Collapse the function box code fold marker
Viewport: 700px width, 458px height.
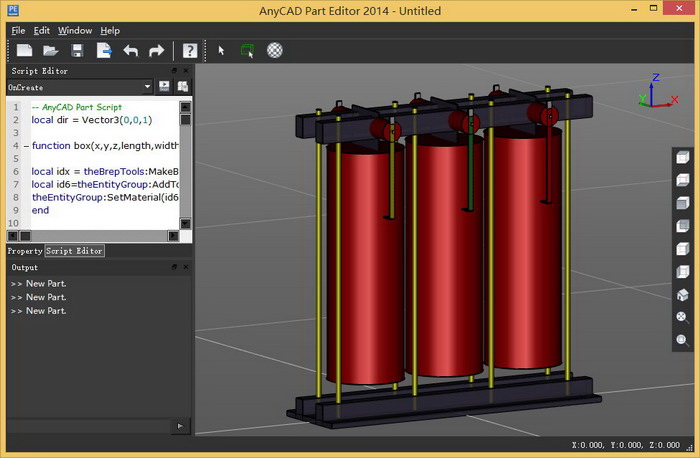point(25,146)
